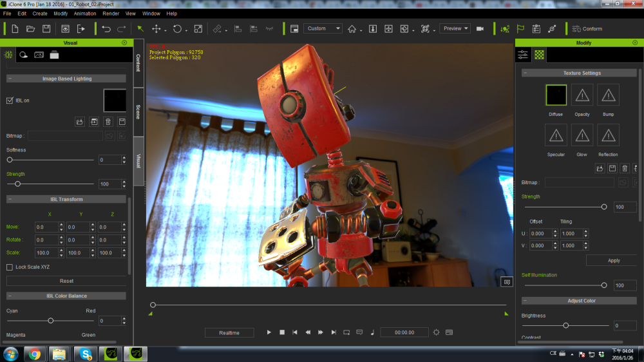Collapse the IBL Transform section
The width and height of the screenshot is (644, 362).
pos(10,200)
